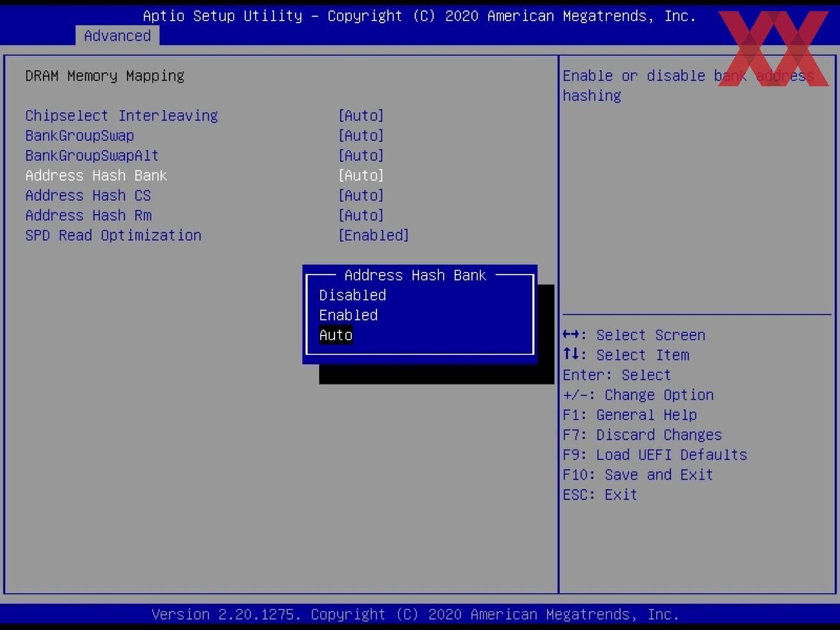
Task: Click the Aptio Setup Utility title text
Action: [419, 15]
